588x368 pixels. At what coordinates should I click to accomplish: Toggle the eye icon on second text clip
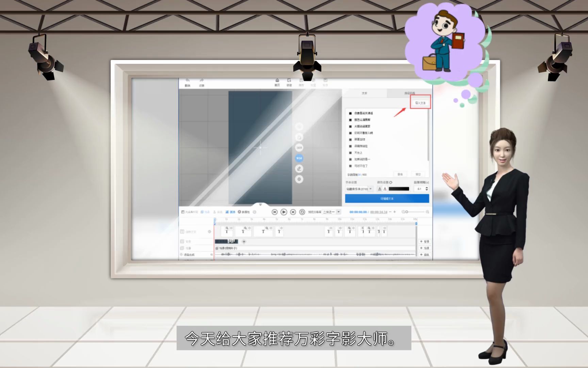tap(249, 228)
